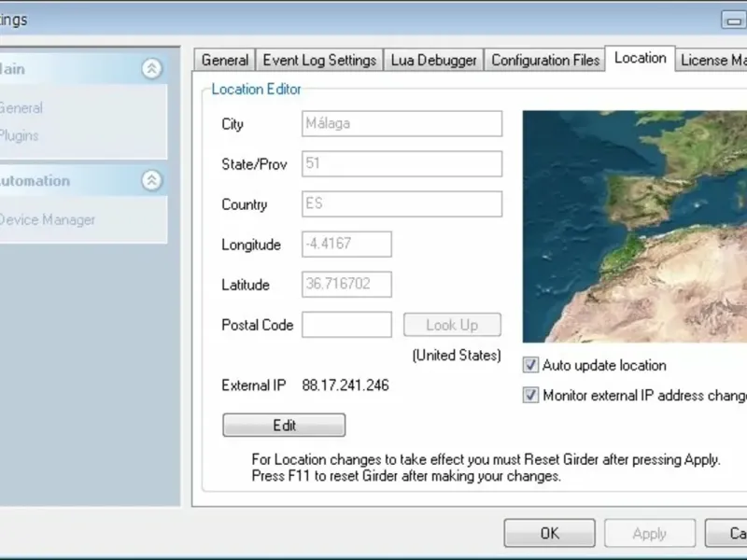Click the external IP value 88.17.241.246
747x560 pixels.
(x=345, y=385)
